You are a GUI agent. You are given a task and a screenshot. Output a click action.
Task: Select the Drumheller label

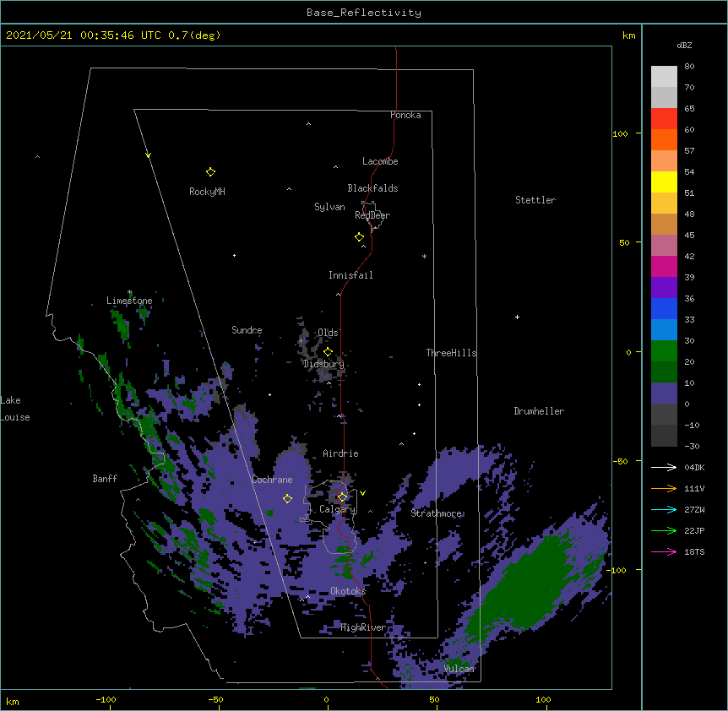[x=539, y=411]
